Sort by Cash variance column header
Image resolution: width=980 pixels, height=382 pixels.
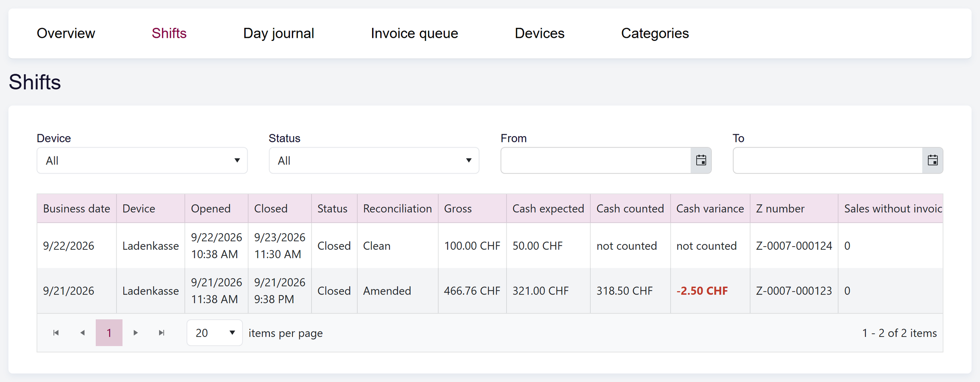tap(710, 208)
